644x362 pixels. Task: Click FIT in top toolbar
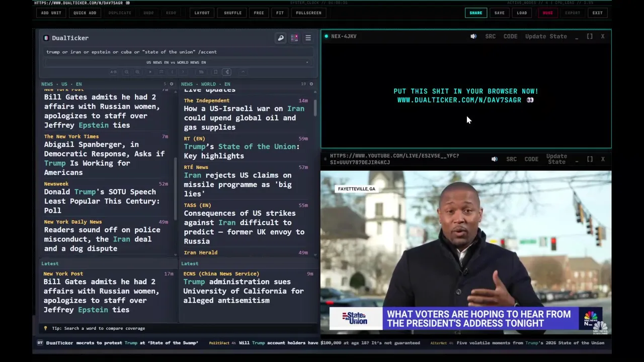coord(280,13)
